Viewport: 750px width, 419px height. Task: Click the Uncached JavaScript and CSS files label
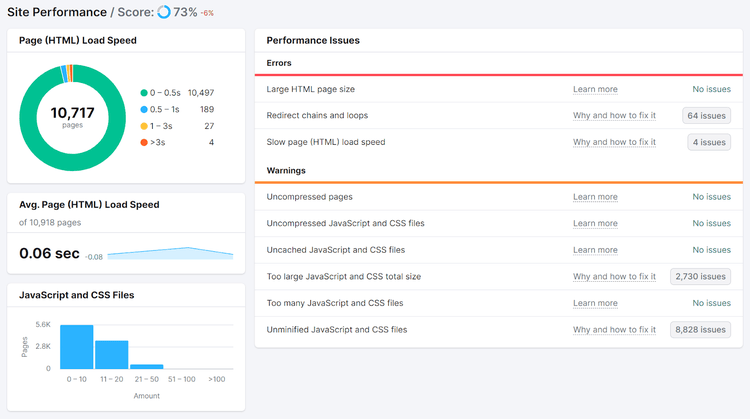[336, 250]
